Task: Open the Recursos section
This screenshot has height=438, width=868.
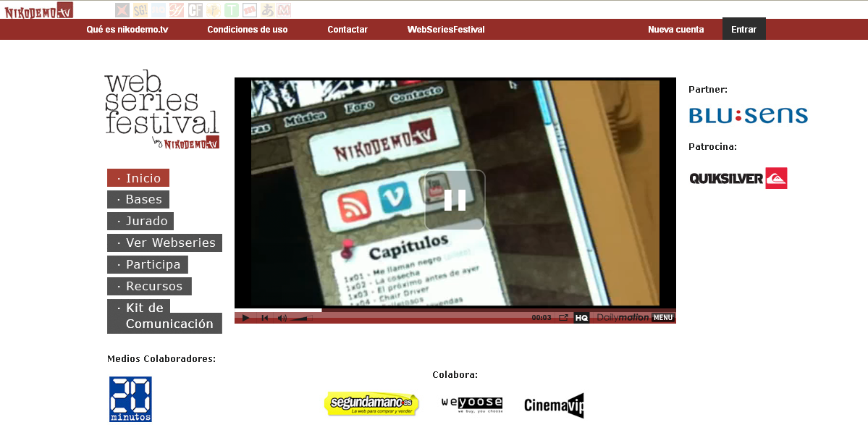Action: pyautogui.click(x=149, y=286)
